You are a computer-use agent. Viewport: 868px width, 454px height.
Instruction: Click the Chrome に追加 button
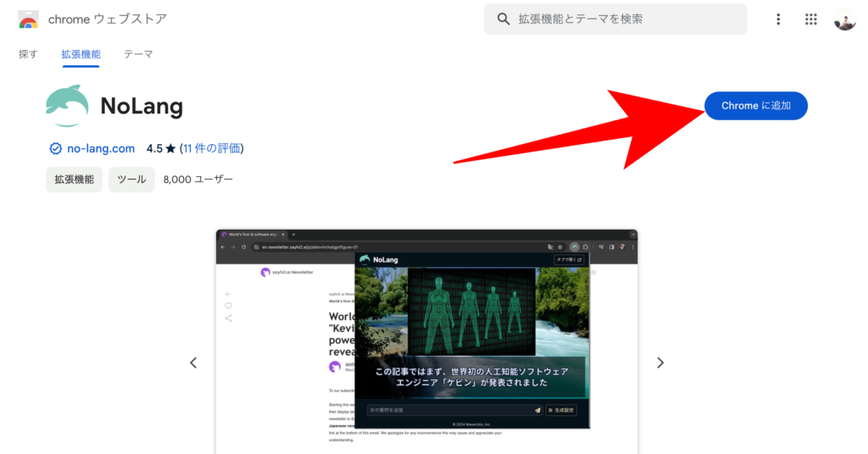[x=755, y=106]
